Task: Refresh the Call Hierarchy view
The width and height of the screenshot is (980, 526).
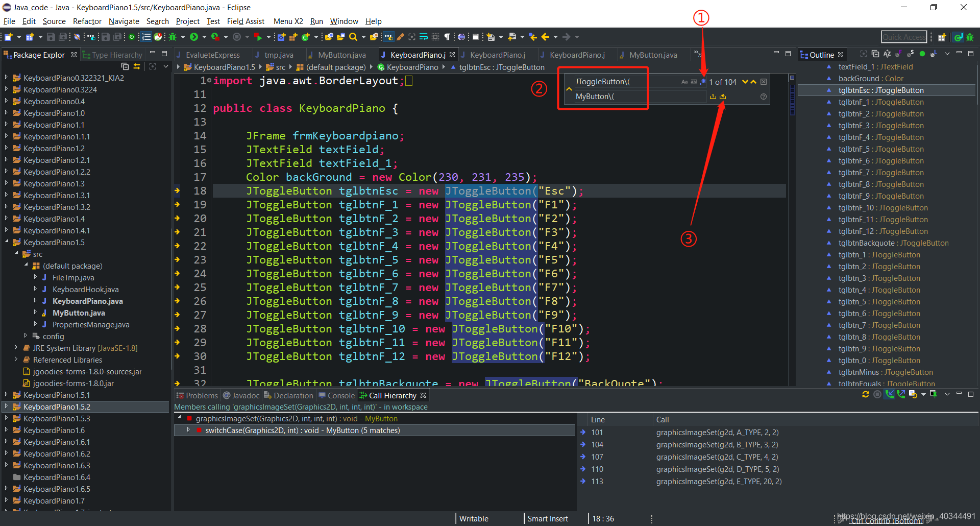Action: (x=865, y=394)
